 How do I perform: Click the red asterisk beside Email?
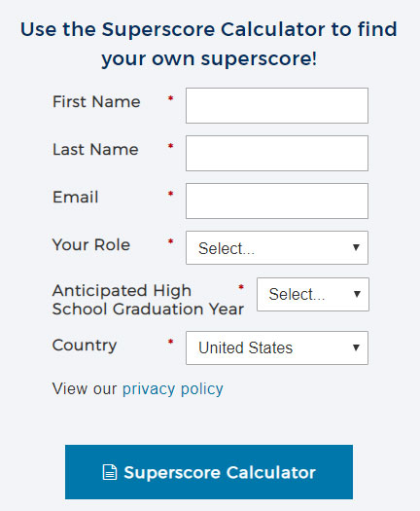(170, 194)
